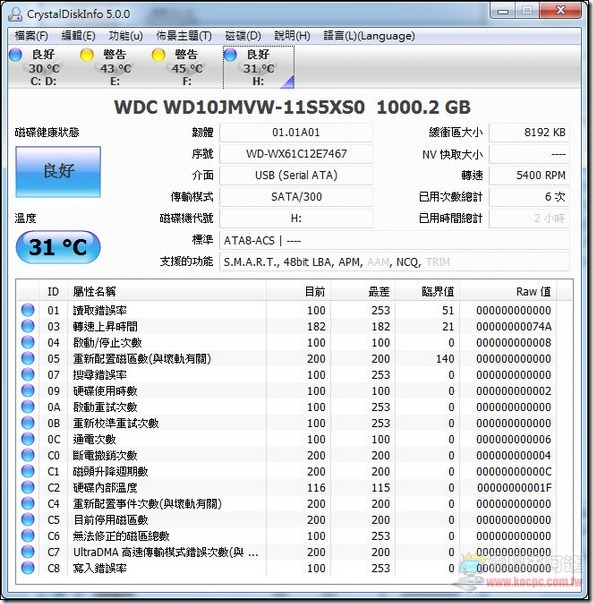Viewport: 593px width, 604px height.
Task: Click the rotation rate field 5400 RPM
Action: coord(529,175)
